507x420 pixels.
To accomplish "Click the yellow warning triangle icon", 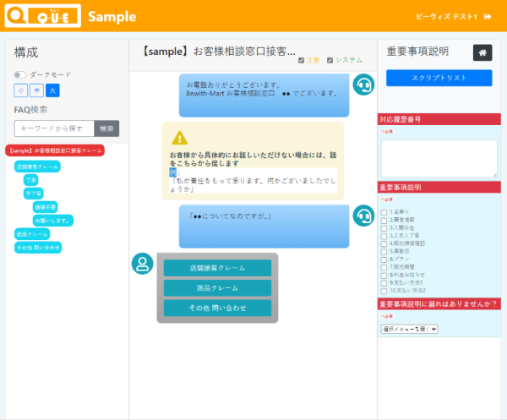I will [x=180, y=138].
